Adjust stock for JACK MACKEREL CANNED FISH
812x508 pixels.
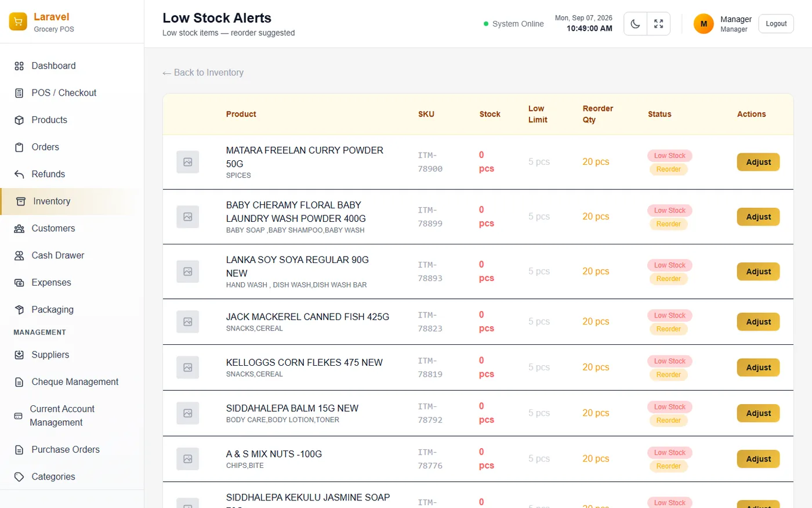(x=758, y=322)
